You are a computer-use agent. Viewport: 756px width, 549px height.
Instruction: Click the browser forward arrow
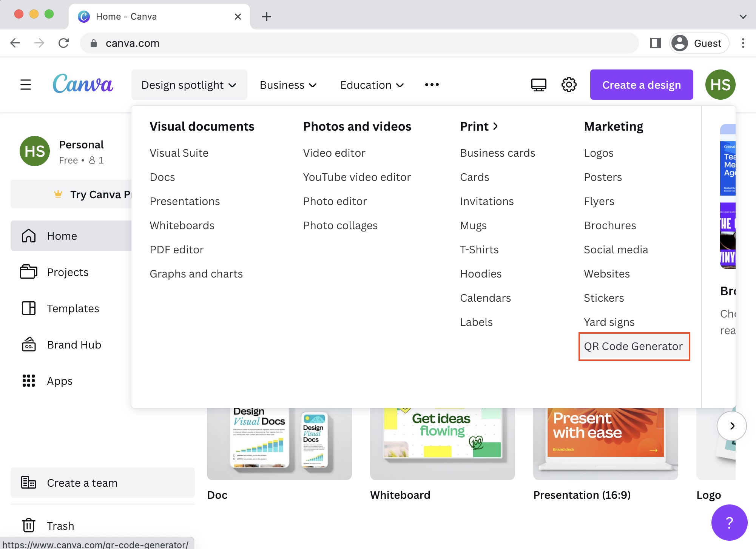pos(39,43)
